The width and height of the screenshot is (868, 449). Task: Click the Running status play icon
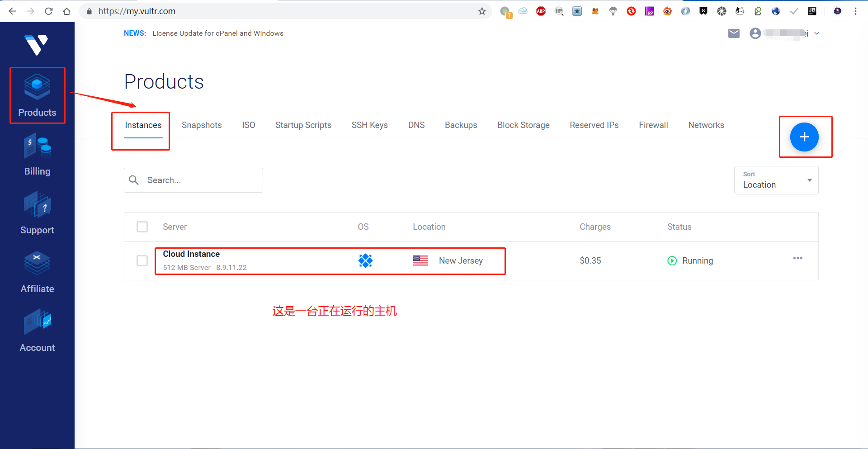(x=672, y=260)
